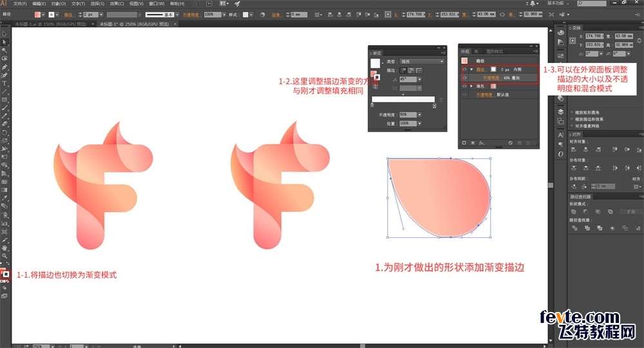Open the fx effects menu in Appearance panel
The image size is (644, 348).
point(482,143)
